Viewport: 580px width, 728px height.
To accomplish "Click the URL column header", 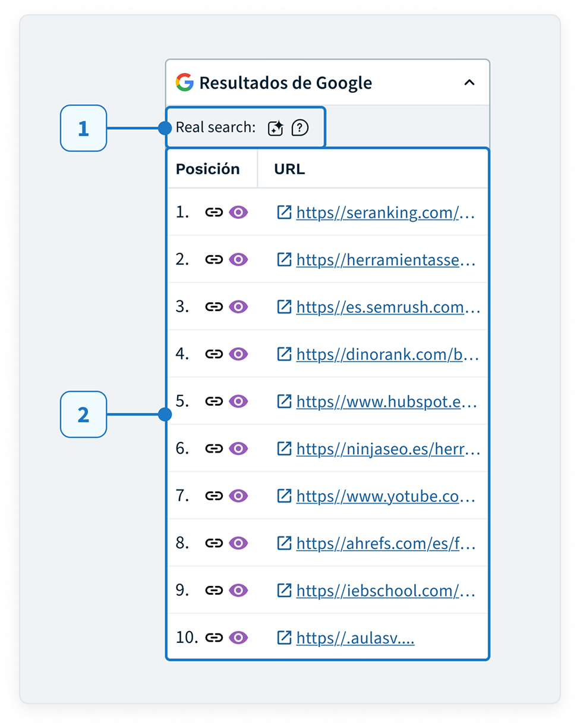I will 289,169.
